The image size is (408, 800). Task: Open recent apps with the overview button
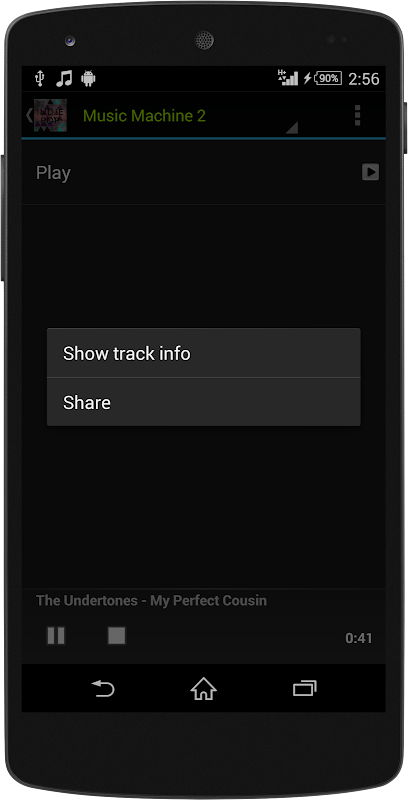[304, 689]
